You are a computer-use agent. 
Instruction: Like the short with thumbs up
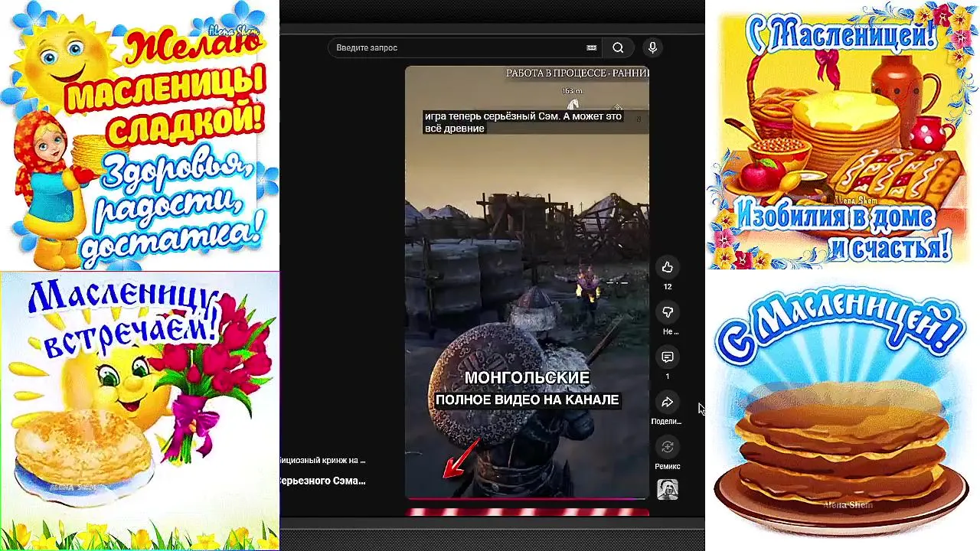click(x=668, y=267)
